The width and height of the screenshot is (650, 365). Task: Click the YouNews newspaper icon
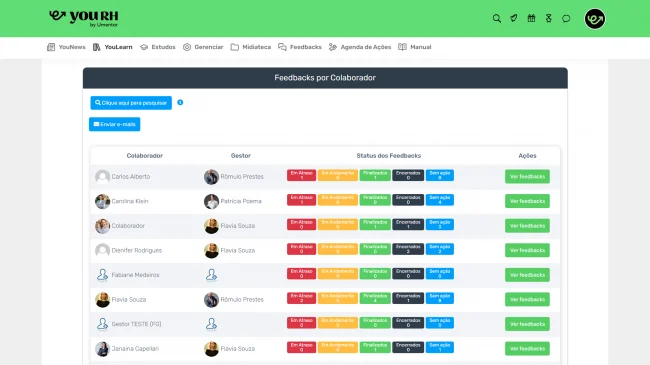(x=51, y=47)
